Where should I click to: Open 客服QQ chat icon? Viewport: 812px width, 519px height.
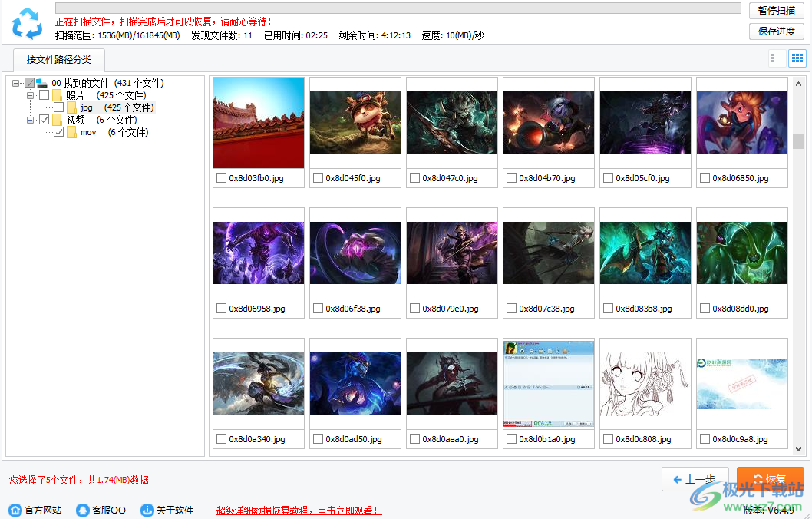[83, 511]
